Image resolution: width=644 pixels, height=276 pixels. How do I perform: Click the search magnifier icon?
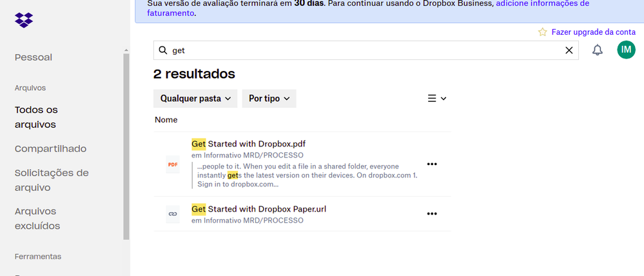pyautogui.click(x=163, y=50)
